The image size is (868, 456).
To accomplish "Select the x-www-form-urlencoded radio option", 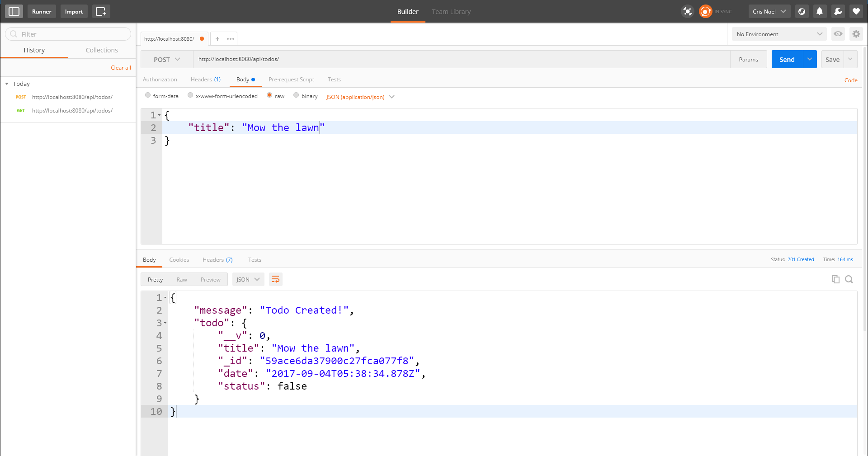I will (190, 95).
